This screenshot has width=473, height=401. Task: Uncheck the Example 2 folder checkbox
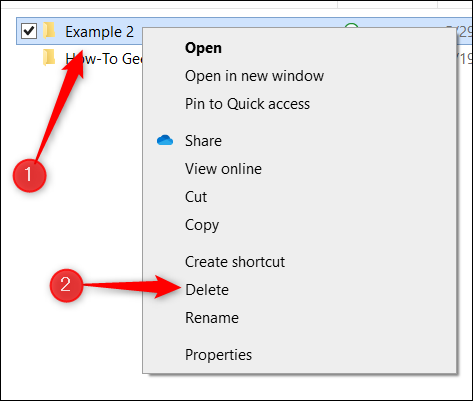pyautogui.click(x=29, y=31)
